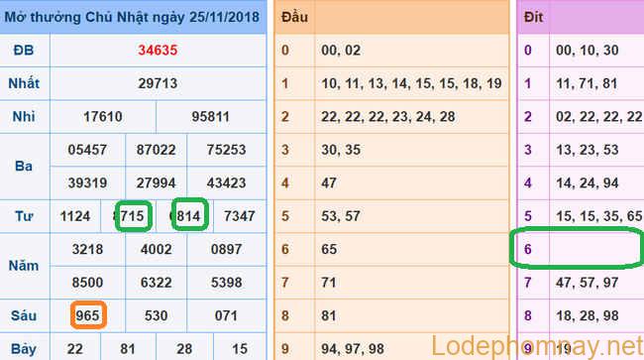The height and width of the screenshot is (360, 644).
Task: Click Đầu row 6 value '65'
Action: [x=329, y=250]
